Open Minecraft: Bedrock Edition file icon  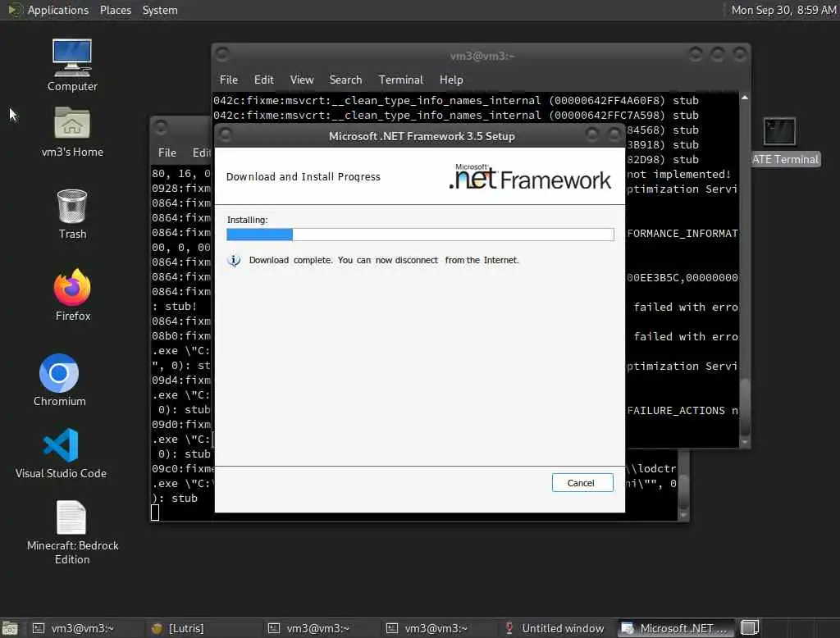pyautogui.click(x=72, y=532)
